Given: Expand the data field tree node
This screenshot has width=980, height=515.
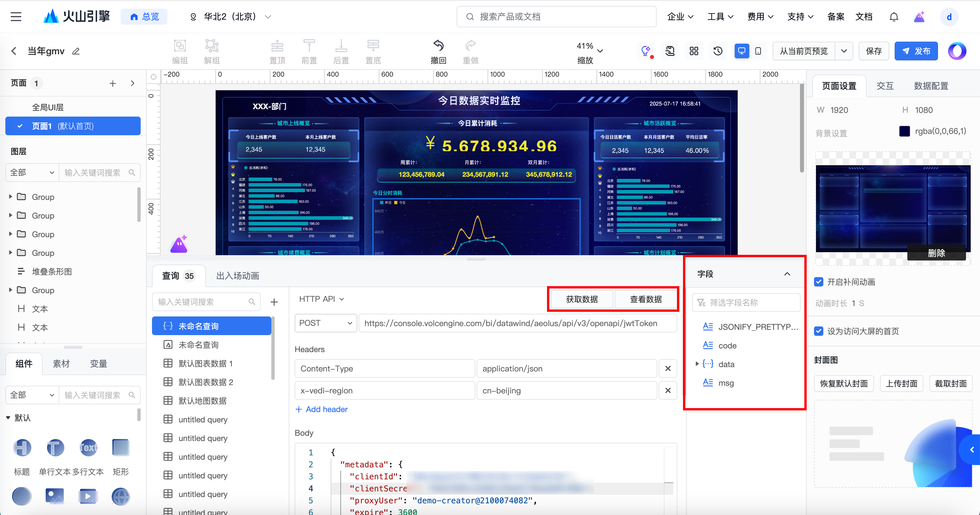Looking at the screenshot, I should tap(697, 364).
